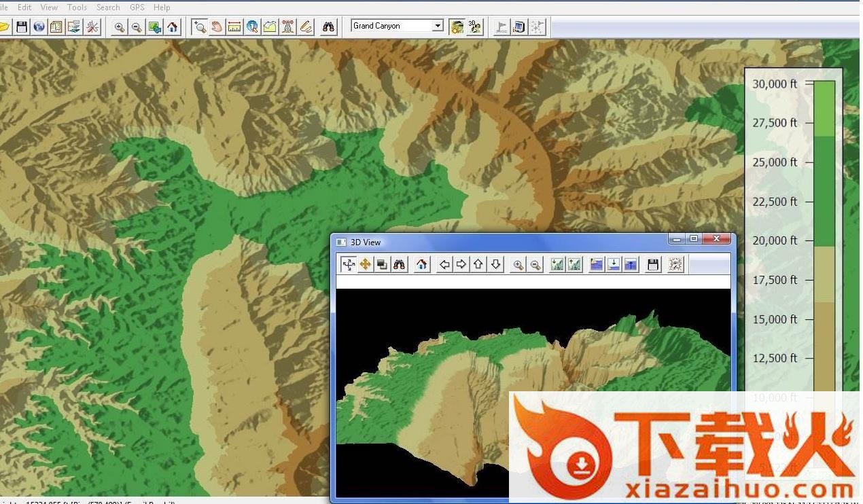This screenshot has width=863, height=504.
Task: Zoom in within the 3D View toolbar
Action: [x=518, y=264]
